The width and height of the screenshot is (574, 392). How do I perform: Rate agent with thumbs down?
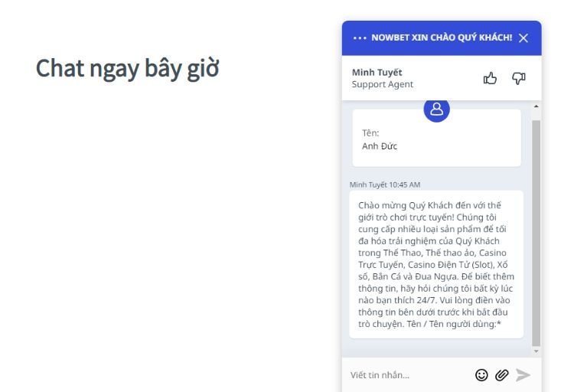pyautogui.click(x=519, y=78)
